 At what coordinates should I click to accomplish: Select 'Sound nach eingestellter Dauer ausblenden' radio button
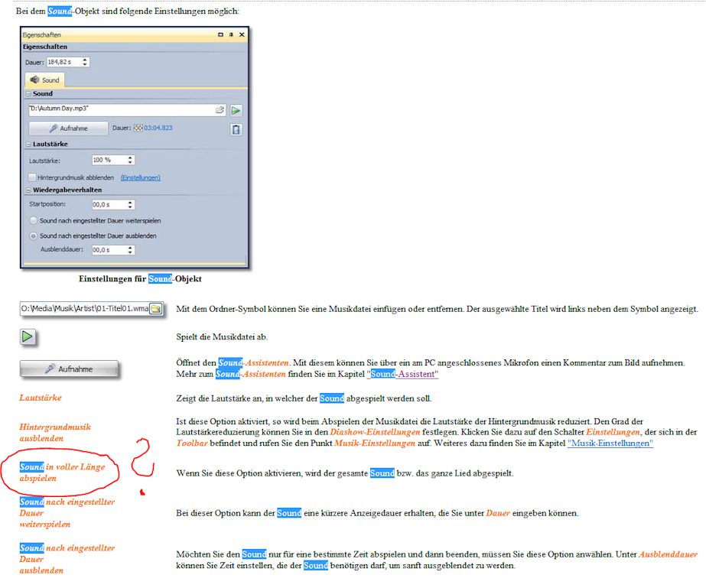point(34,236)
